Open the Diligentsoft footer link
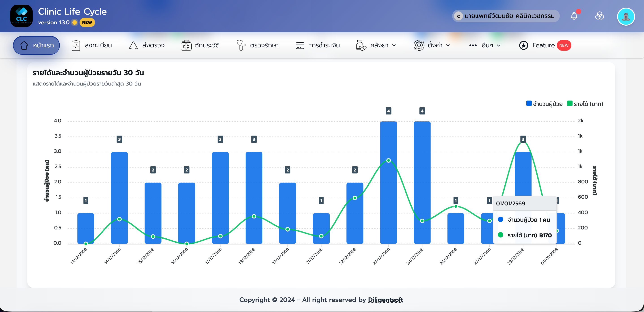This screenshot has height=312, width=644. point(385,300)
